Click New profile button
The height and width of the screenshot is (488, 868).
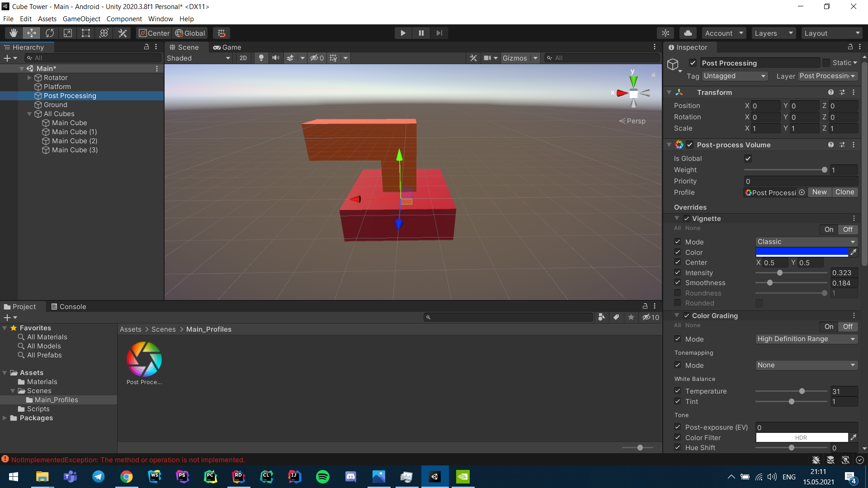819,192
